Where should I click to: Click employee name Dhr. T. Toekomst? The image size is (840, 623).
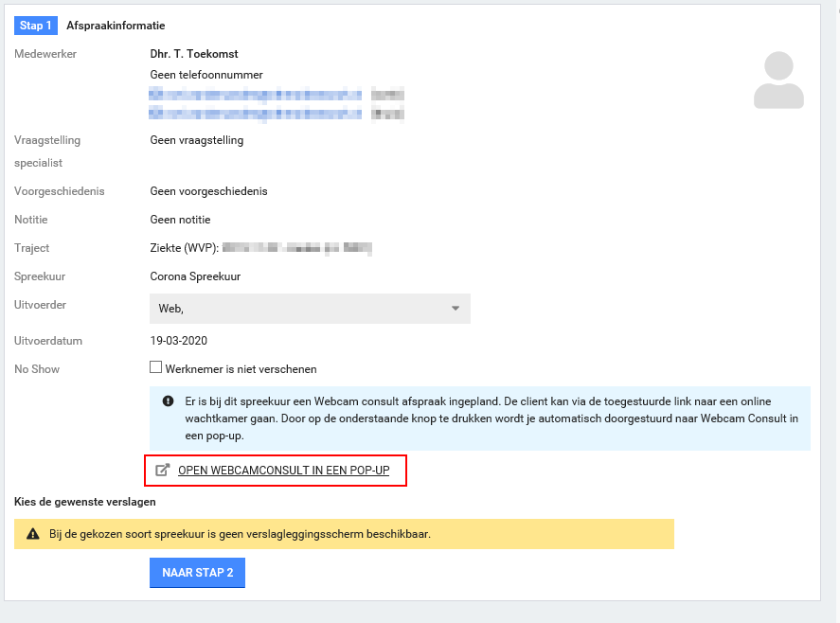click(x=194, y=54)
